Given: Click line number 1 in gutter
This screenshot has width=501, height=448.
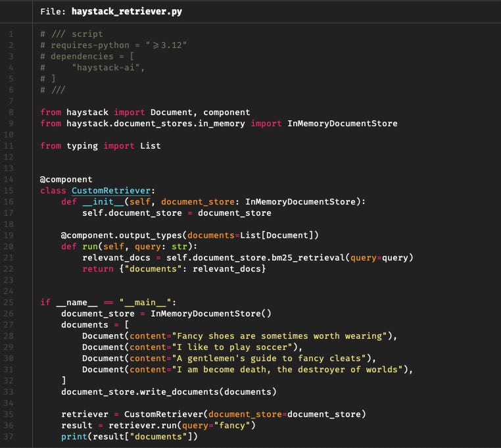Looking at the screenshot, I should coord(11,34).
